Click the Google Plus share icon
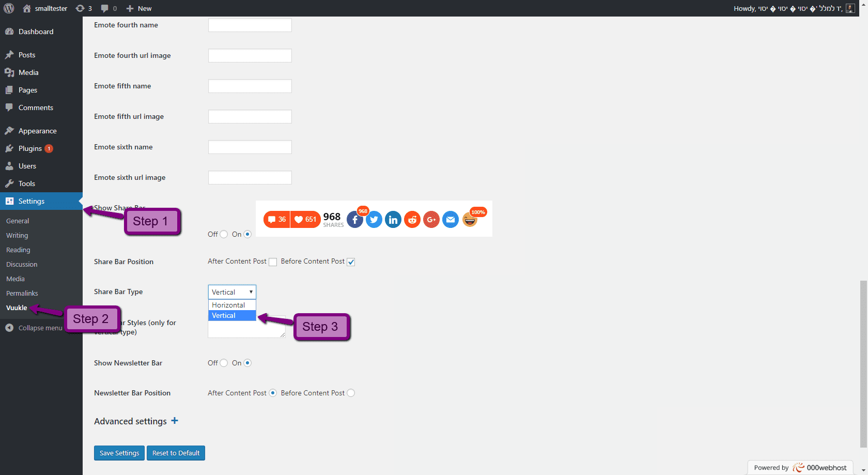The height and width of the screenshot is (475, 868). click(x=431, y=220)
